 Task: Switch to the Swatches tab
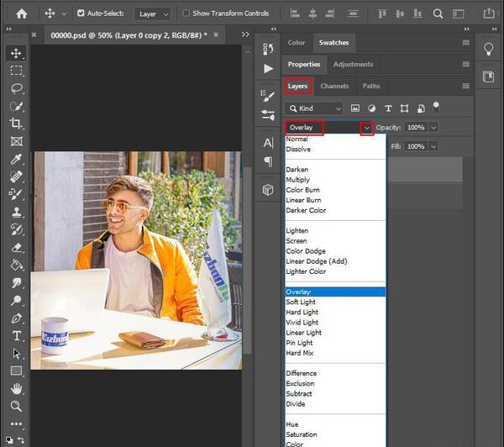click(x=333, y=43)
